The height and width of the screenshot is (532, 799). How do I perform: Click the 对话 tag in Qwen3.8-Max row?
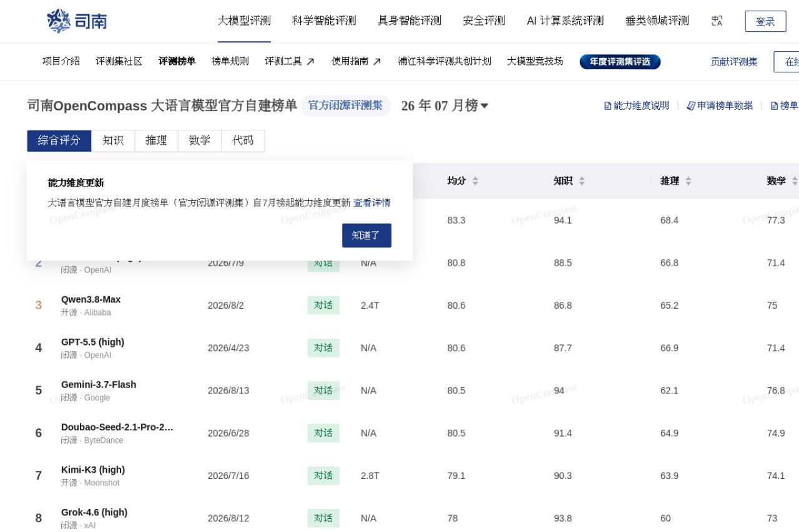[323, 306]
